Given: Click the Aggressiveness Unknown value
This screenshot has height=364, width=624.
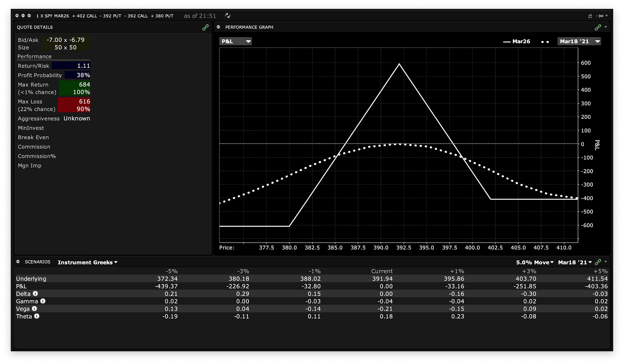Looking at the screenshot, I should click(x=77, y=118).
